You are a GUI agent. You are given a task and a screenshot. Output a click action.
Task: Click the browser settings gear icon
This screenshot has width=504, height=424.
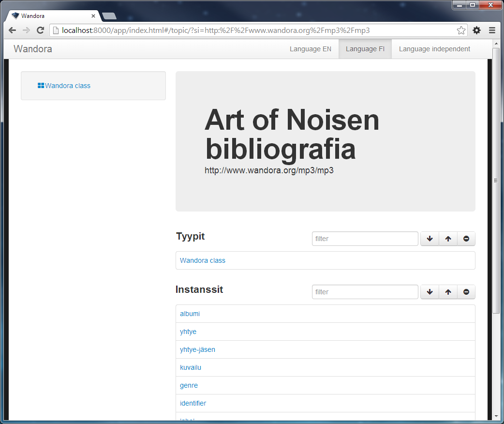pos(476,30)
